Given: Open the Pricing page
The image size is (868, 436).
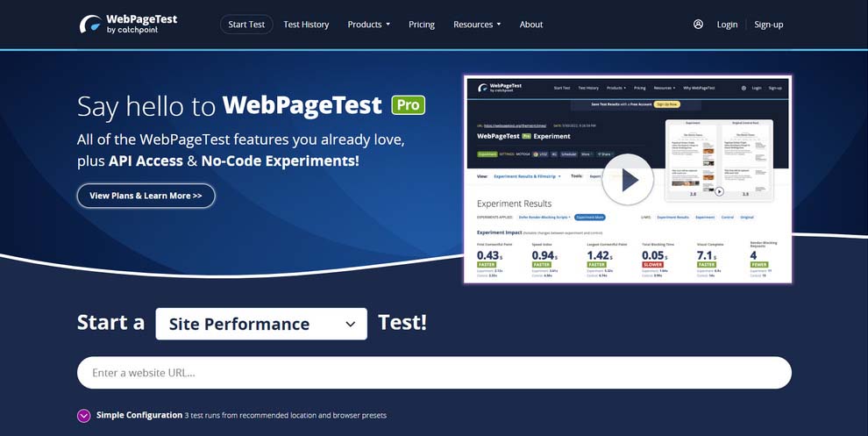Looking at the screenshot, I should (x=421, y=25).
